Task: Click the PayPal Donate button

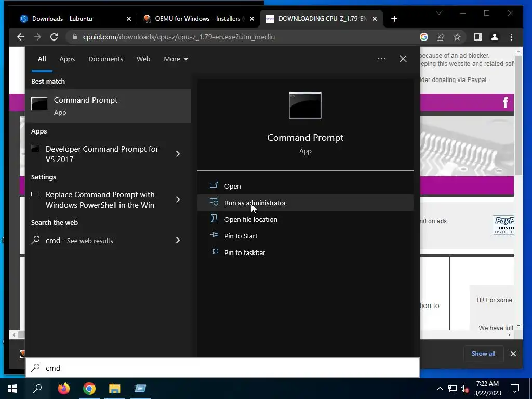Action: [x=503, y=225]
